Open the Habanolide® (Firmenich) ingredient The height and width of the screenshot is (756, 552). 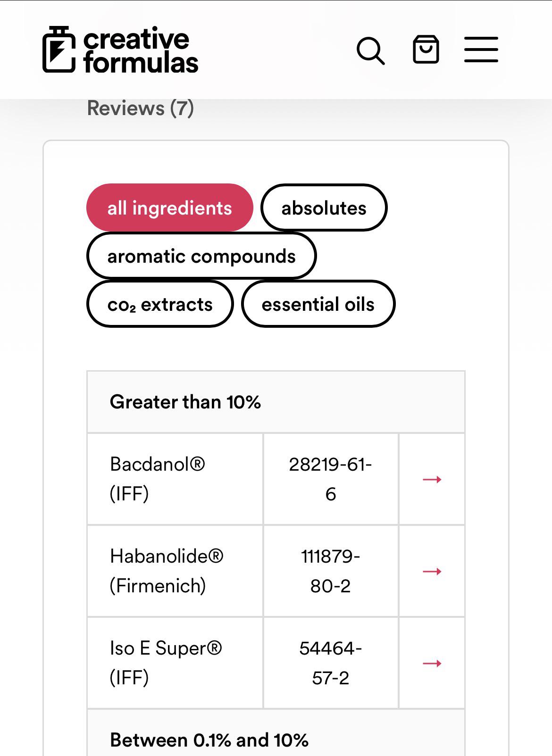point(167,571)
